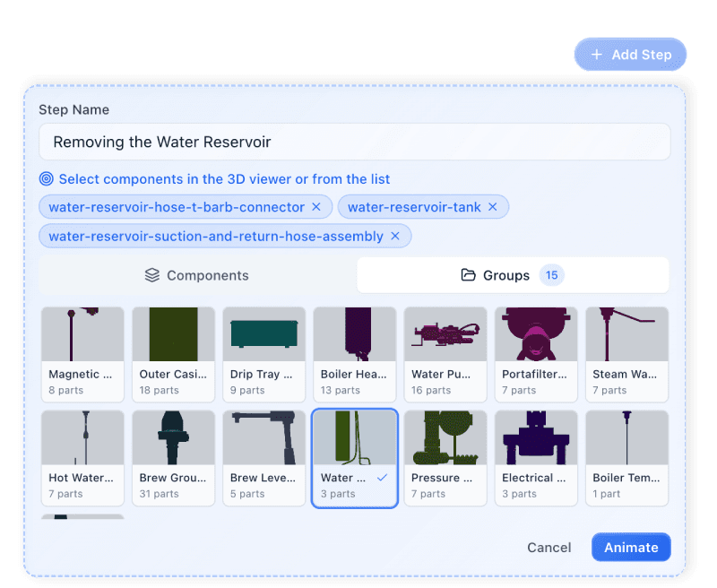The height and width of the screenshot is (588, 717).
Task: Click the water-reservoir-tank chip label
Action: (414, 207)
